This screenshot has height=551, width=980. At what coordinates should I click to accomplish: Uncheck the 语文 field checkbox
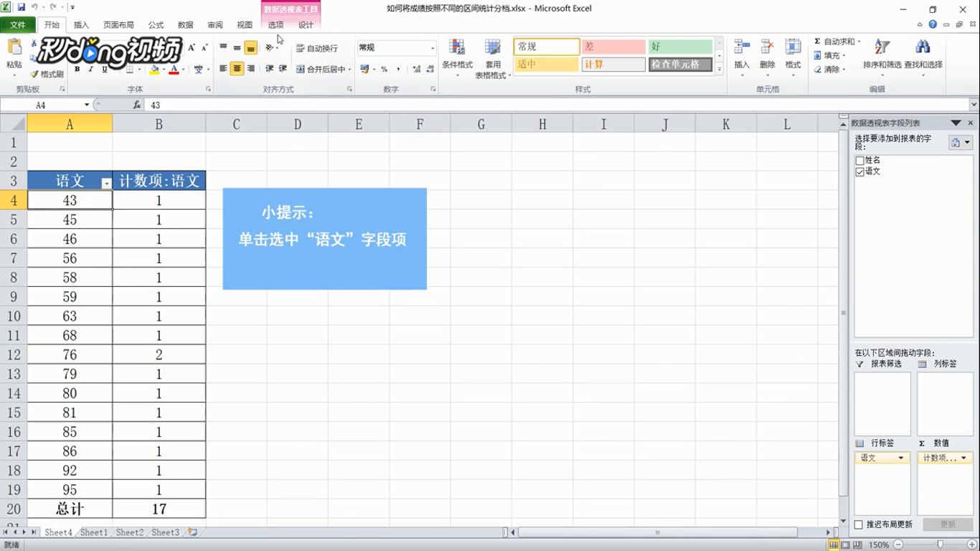[860, 172]
